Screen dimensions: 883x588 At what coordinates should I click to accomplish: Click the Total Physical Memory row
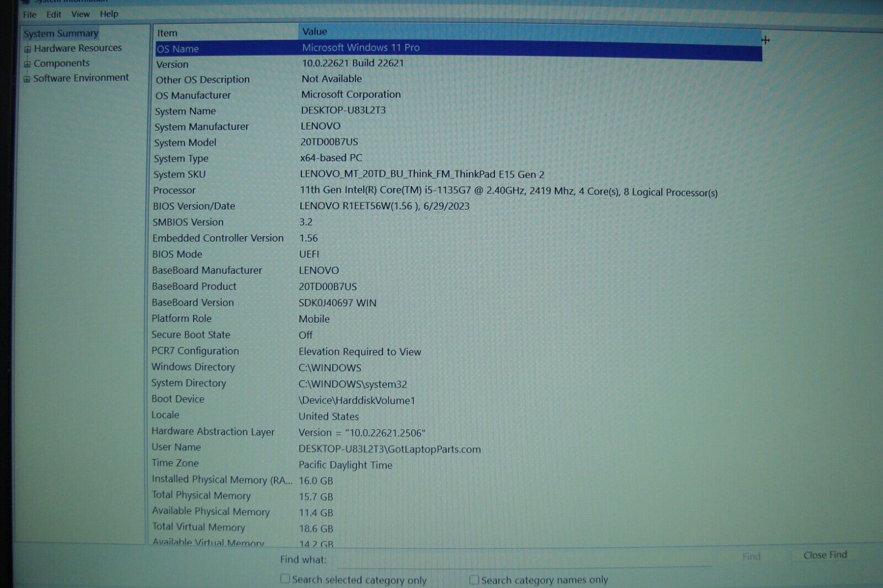458,496
